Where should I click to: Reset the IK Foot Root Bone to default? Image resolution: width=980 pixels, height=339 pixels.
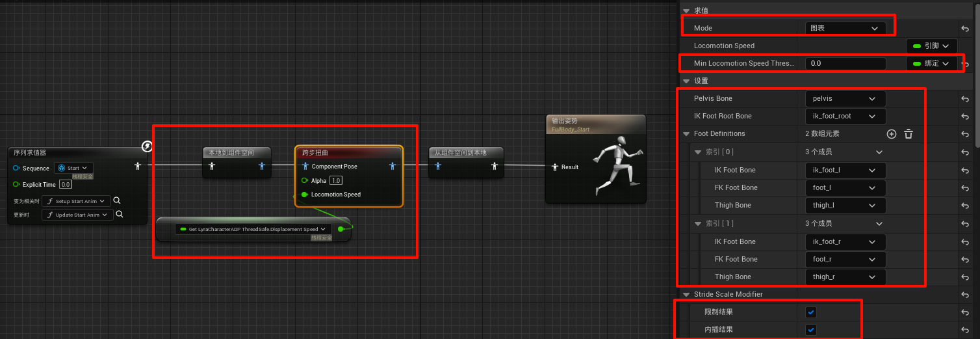[x=965, y=116]
